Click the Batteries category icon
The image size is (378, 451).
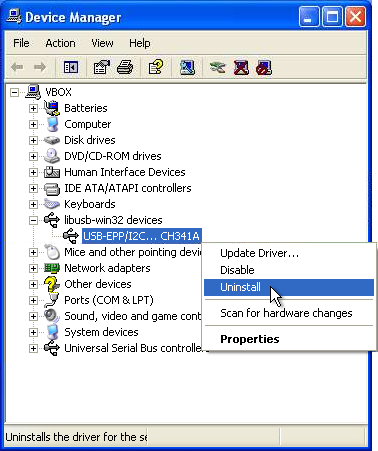tap(52, 108)
